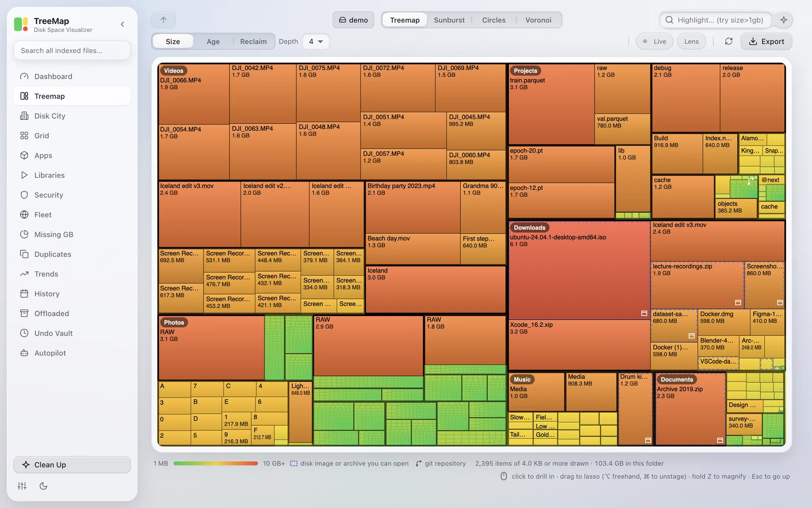Viewport: 812px width, 508px height.
Task: Open the Undo Vault section
Action: coord(72,333)
